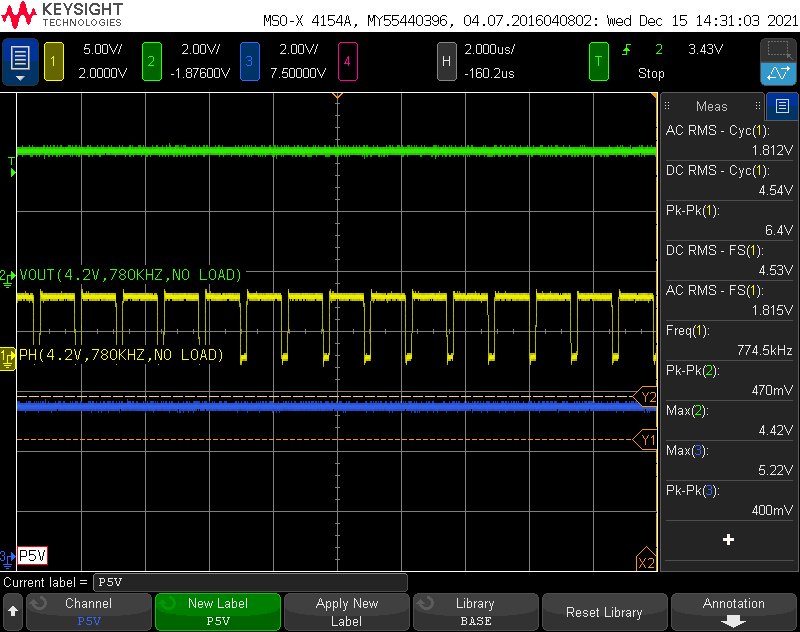Open the Meas sidebar list icon
The image size is (800, 632).
(782, 106)
